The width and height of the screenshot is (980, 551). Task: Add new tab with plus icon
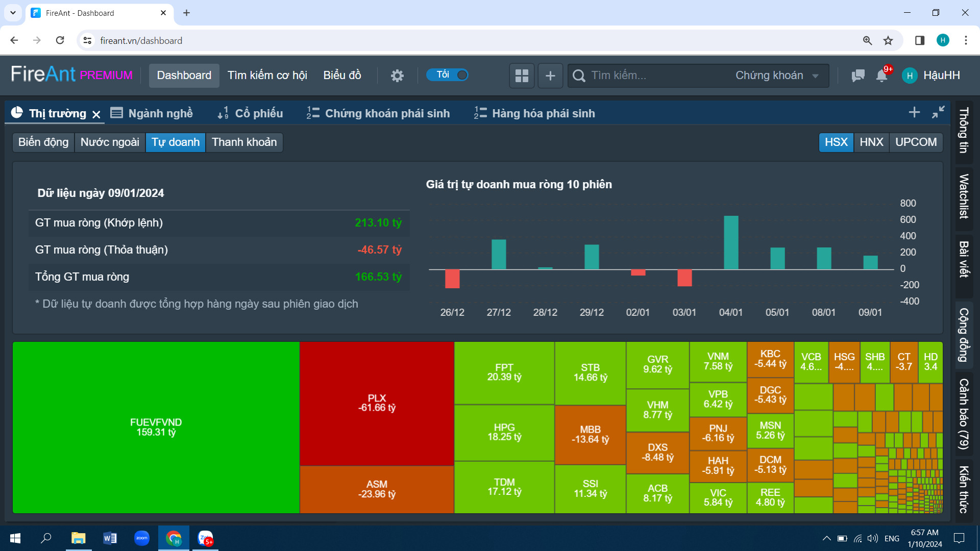click(x=914, y=112)
